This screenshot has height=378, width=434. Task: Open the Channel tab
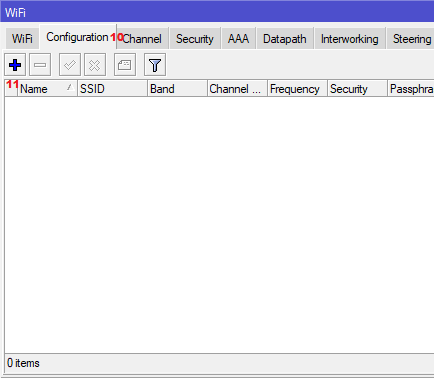click(x=143, y=39)
